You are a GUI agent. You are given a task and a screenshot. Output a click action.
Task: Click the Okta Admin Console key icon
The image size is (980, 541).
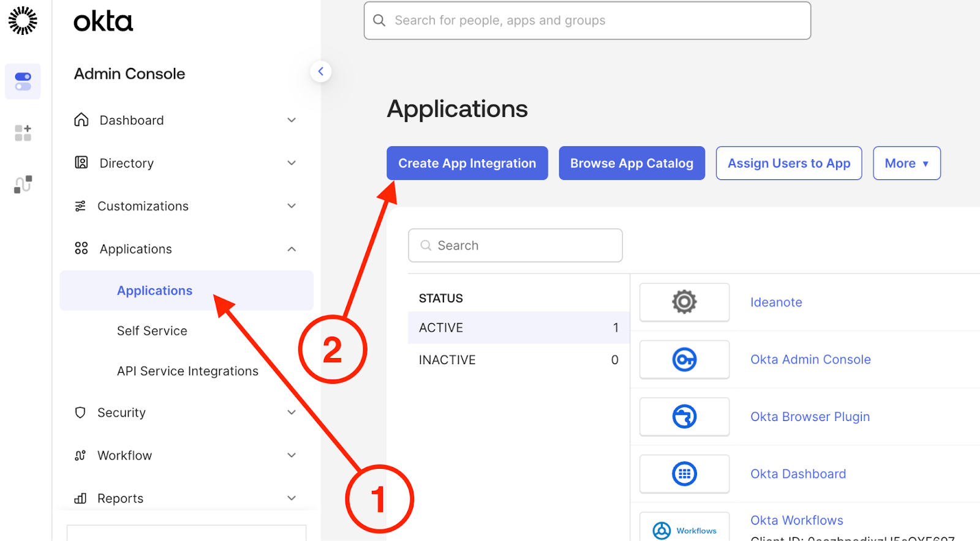click(x=685, y=359)
